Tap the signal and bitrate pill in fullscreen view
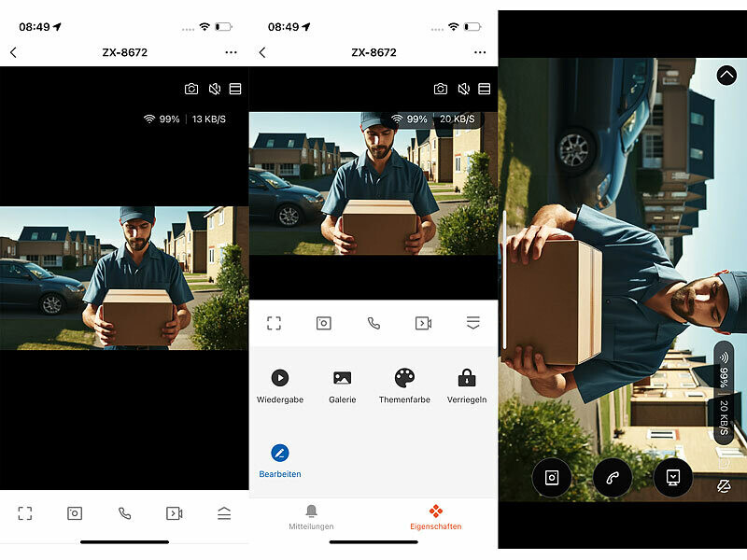 coord(724,393)
